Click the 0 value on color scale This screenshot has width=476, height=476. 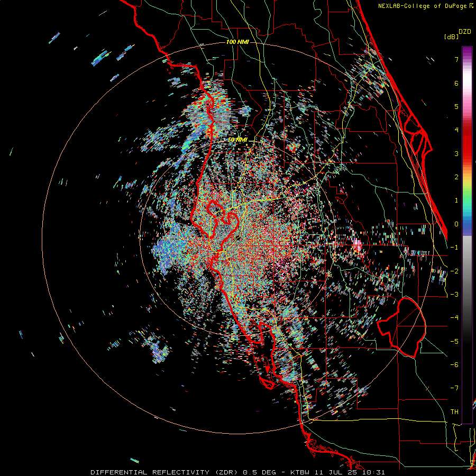(456, 224)
